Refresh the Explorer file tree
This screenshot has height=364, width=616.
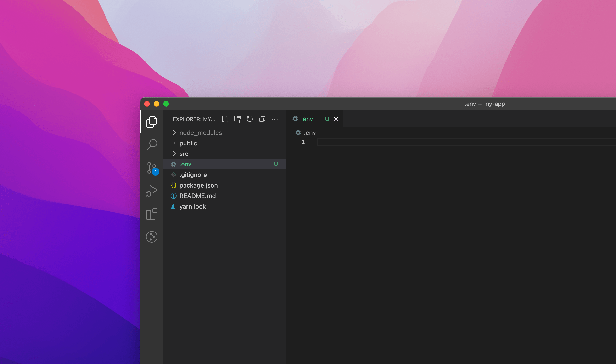(x=250, y=119)
